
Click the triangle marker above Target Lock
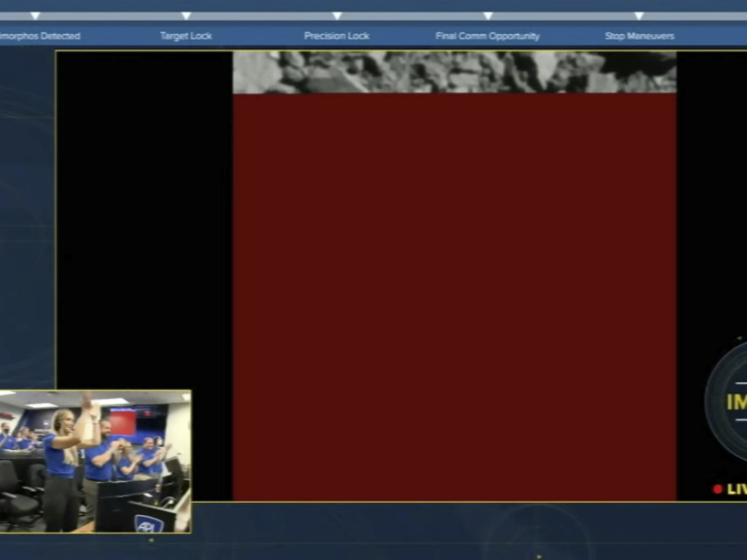[186, 15]
